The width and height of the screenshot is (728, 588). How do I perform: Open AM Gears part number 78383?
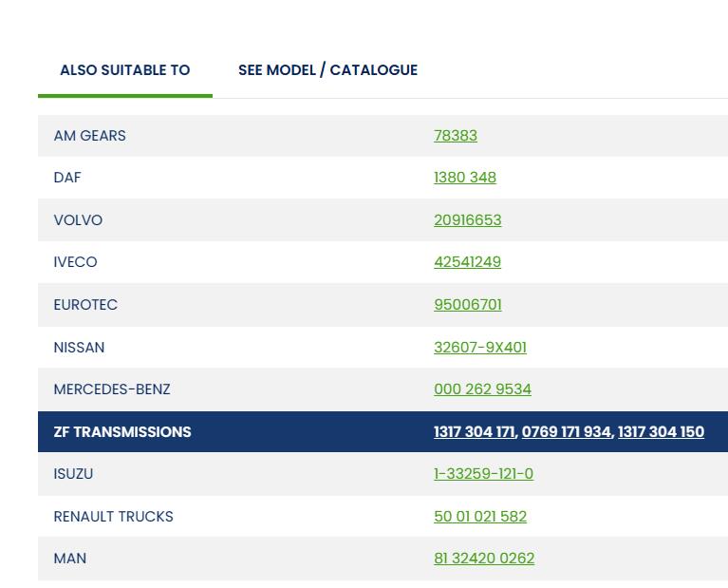[x=456, y=136]
